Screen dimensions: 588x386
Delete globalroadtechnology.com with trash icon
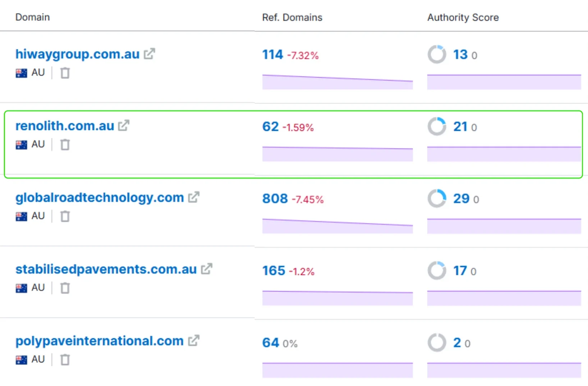coord(65,216)
